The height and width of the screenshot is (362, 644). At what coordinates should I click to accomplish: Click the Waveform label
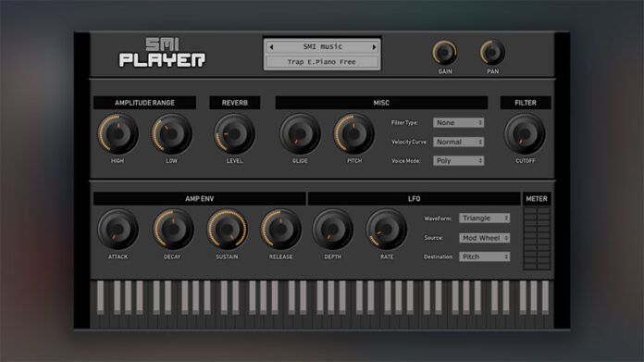[x=438, y=218]
